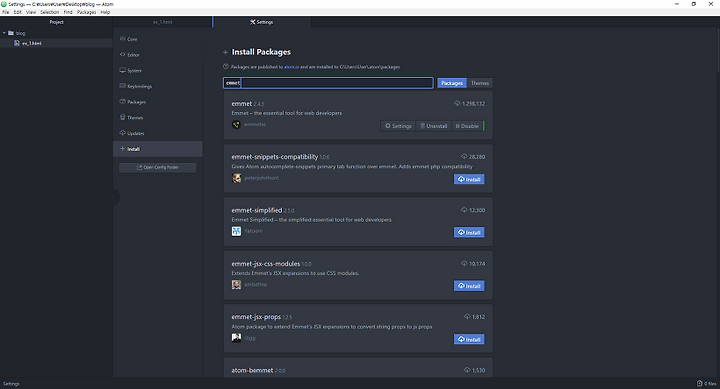Click the Open Config Folder button

click(158, 167)
